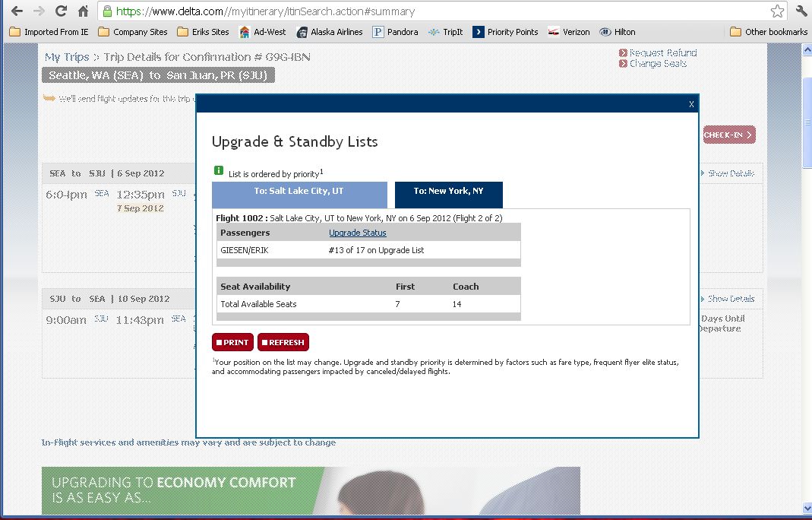Expand the Company Sites bookmark folder
This screenshot has width=812, height=520.
coord(133,32)
